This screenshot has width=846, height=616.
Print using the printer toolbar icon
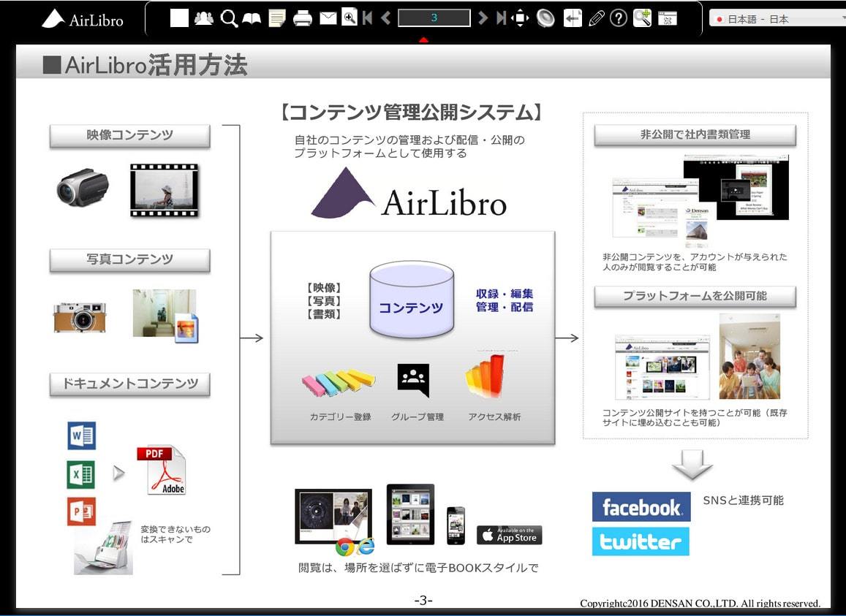[x=302, y=19]
